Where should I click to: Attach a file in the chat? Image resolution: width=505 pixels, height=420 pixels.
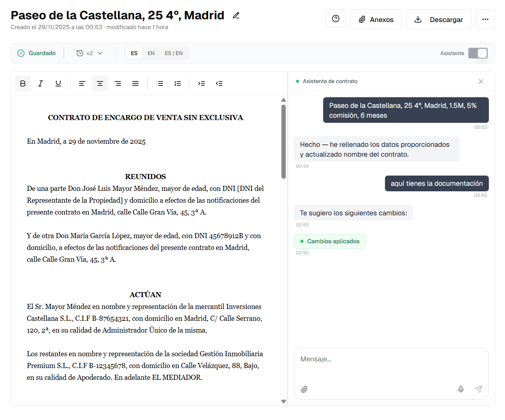(304, 389)
